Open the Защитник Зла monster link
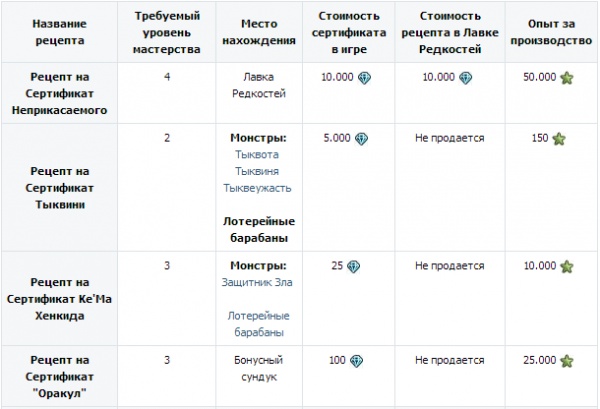 click(257, 282)
